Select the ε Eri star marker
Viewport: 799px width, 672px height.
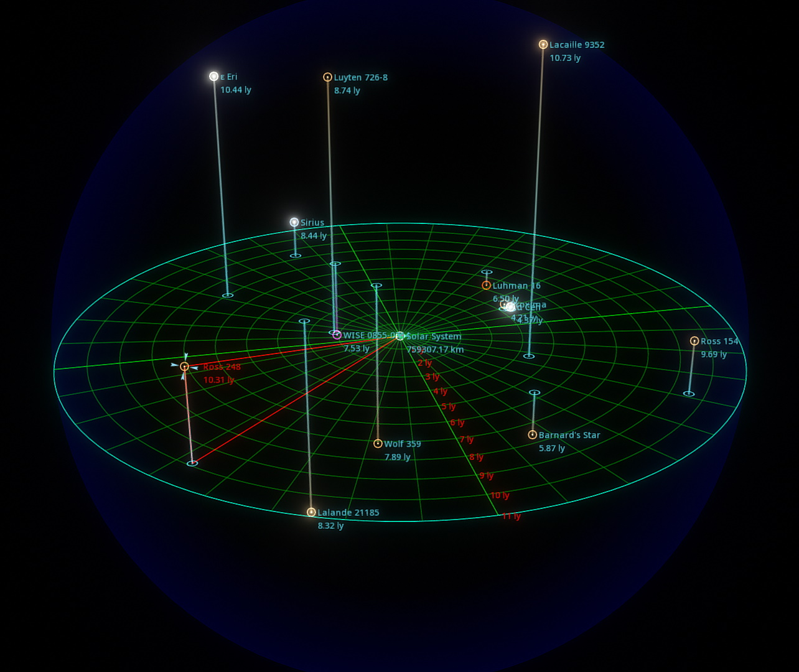click(214, 77)
